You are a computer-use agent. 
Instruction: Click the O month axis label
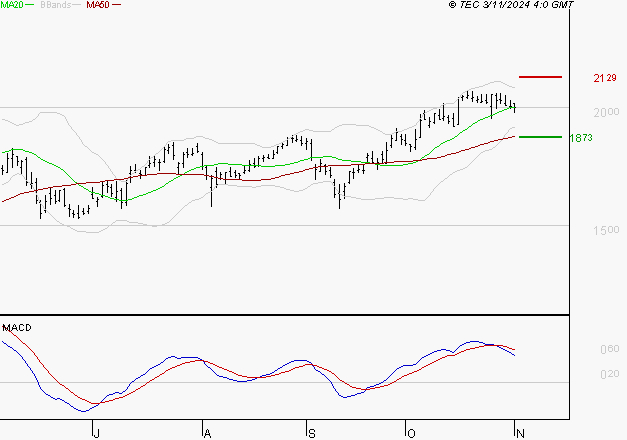[411, 433]
